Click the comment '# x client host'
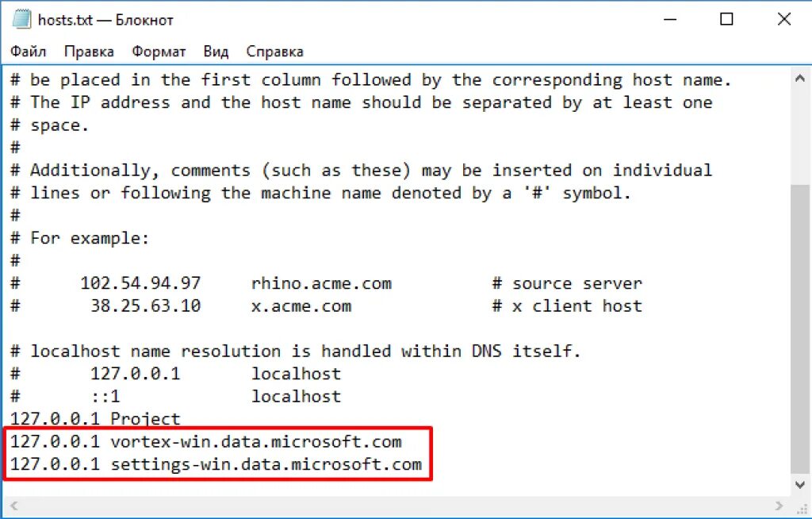This screenshot has height=519, width=812. 566,306
